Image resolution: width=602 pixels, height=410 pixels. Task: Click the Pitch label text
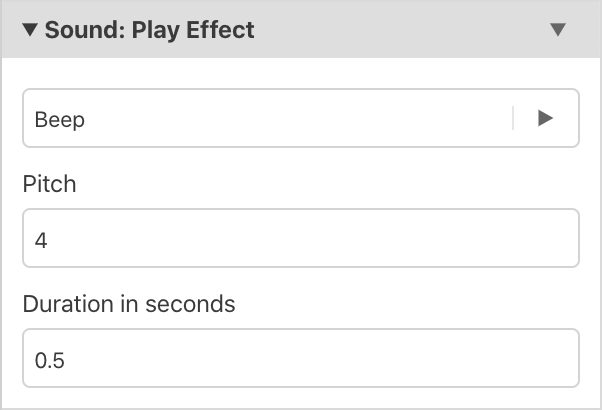click(50, 184)
